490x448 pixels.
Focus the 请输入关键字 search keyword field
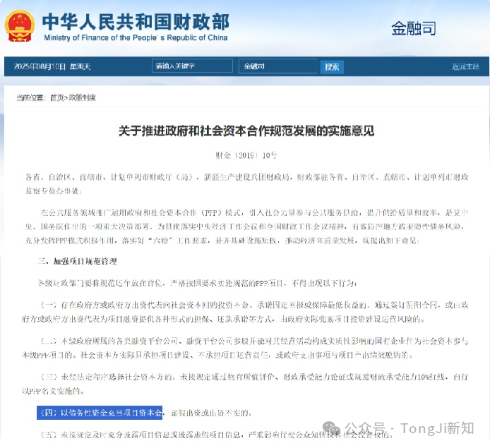(192, 66)
